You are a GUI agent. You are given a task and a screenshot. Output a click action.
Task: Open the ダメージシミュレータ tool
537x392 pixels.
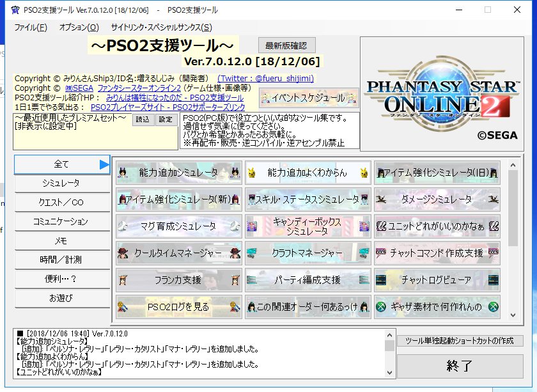click(437, 200)
